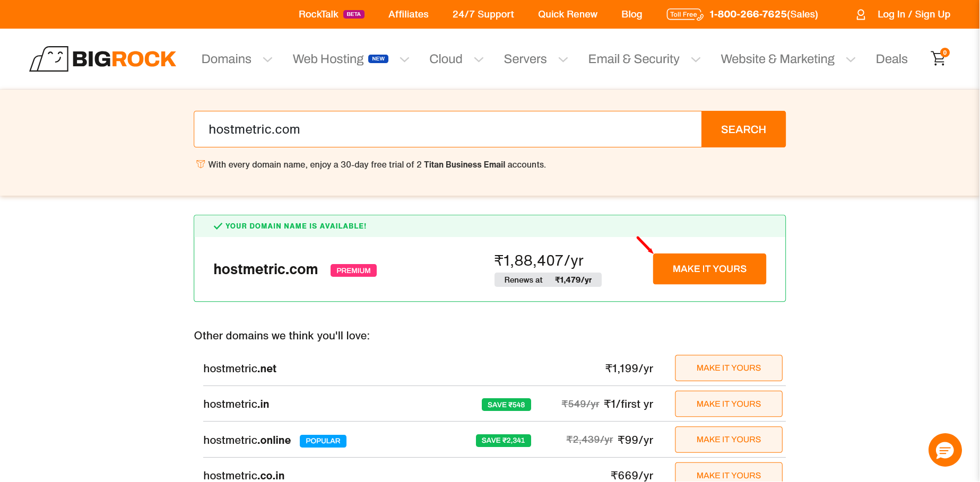Click the hostmetric.net domain name
The image size is (980, 482).
(x=240, y=369)
